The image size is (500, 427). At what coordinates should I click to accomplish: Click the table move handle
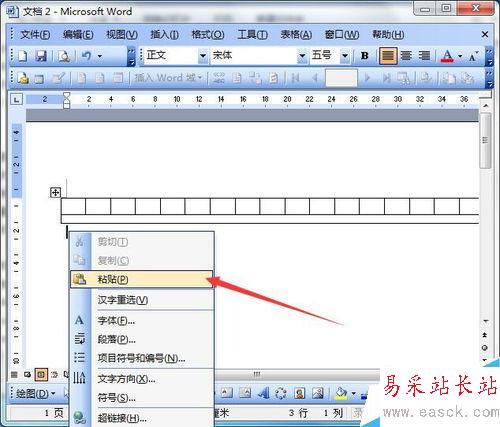tap(55, 192)
